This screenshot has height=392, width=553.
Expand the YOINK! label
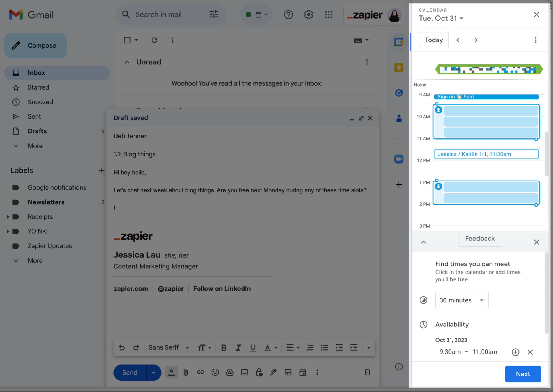pos(8,232)
